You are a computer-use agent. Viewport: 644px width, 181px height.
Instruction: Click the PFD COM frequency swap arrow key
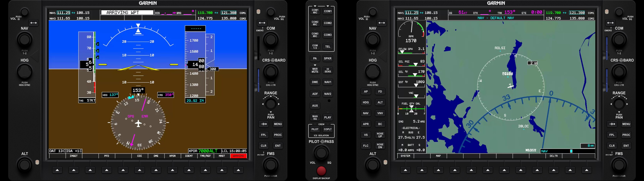262,23
